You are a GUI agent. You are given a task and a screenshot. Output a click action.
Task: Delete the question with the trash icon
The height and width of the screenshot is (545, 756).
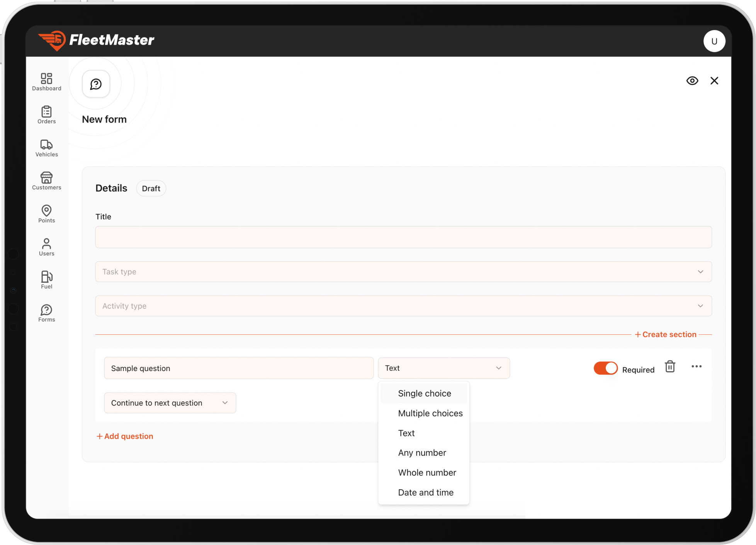(x=670, y=366)
